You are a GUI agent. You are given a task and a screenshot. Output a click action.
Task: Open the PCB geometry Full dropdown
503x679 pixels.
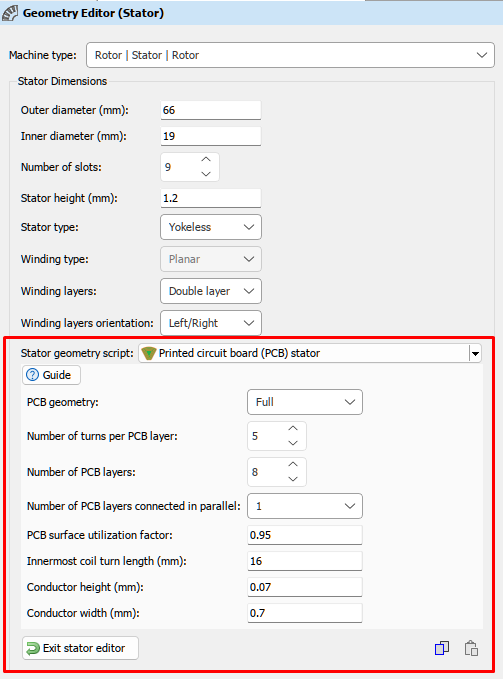pyautogui.click(x=305, y=402)
